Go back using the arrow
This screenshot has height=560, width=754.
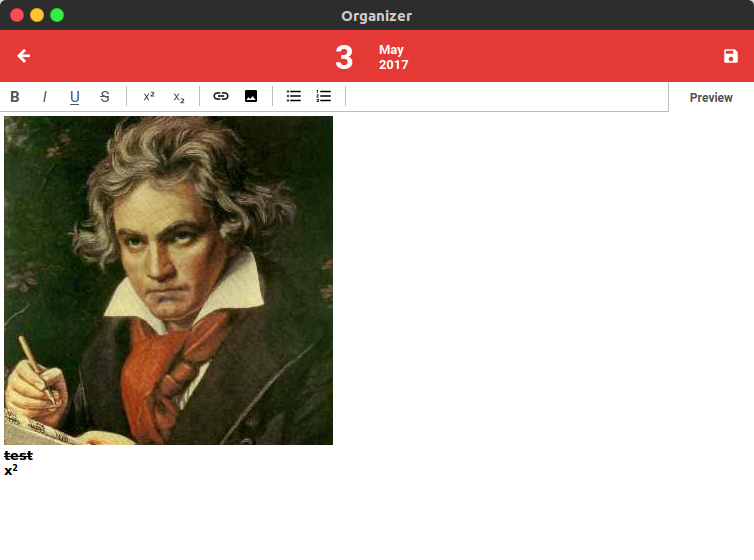(24, 56)
